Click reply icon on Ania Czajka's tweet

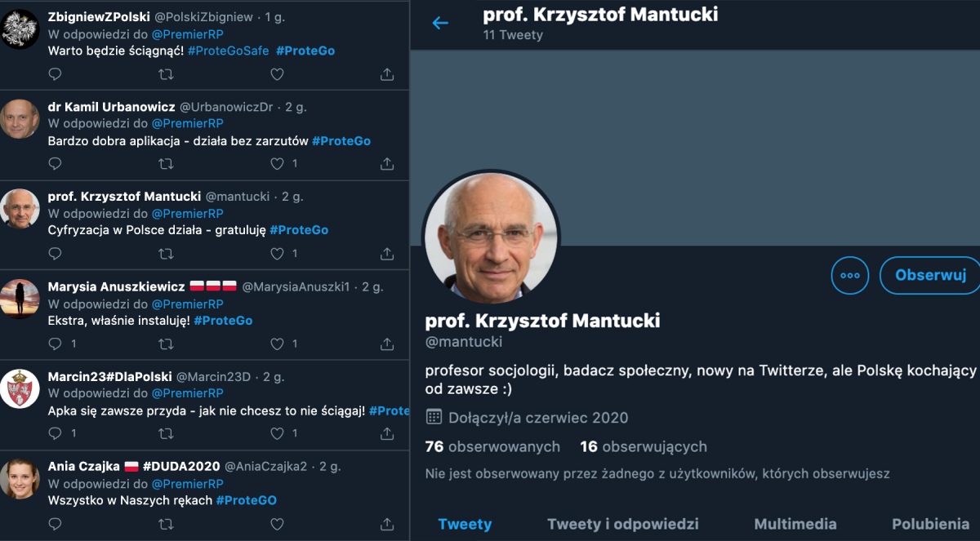[56, 523]
